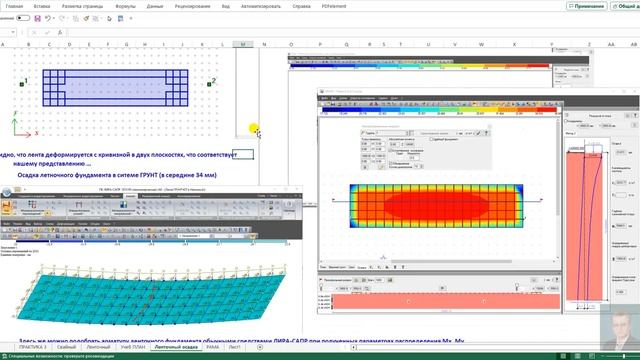Open the Справка ribbon tab
Viewport: 640px width, 360px height.
[301, 6]
